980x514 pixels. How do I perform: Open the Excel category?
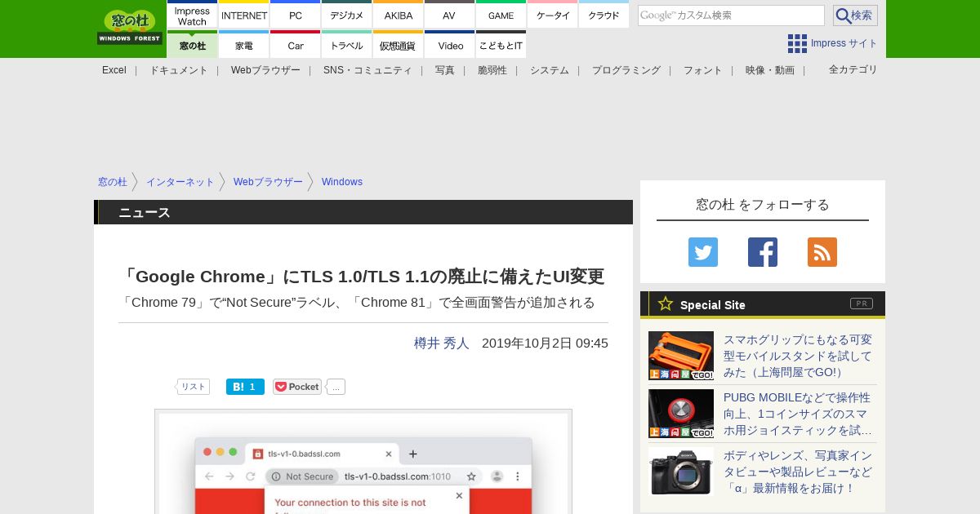[x=114, y=70]
